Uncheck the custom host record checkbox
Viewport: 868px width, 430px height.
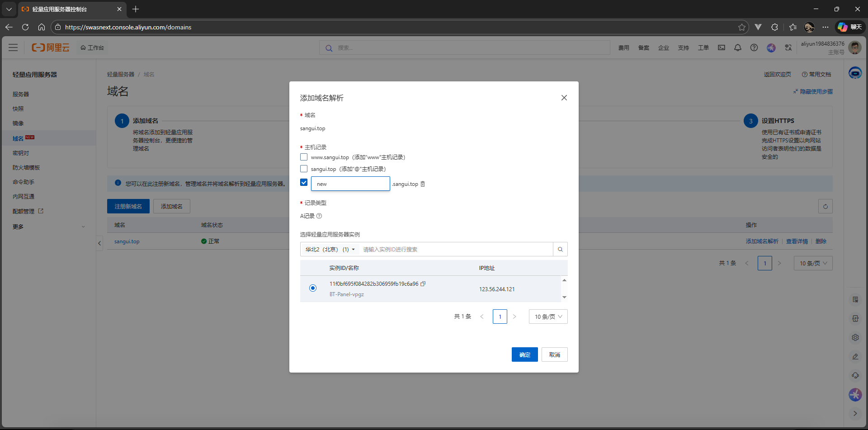pyautogui.click(x=304, y=183)
